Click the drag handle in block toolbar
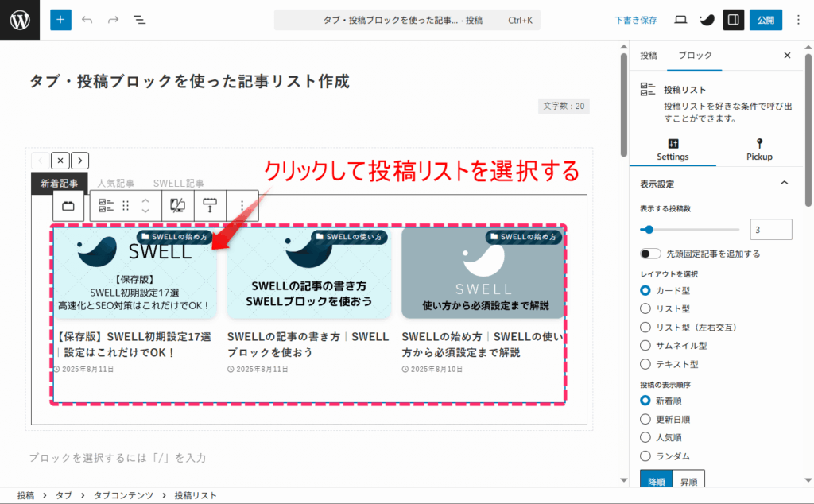The height and width of the screenshot is (504, 814). (x=126, y=206)
